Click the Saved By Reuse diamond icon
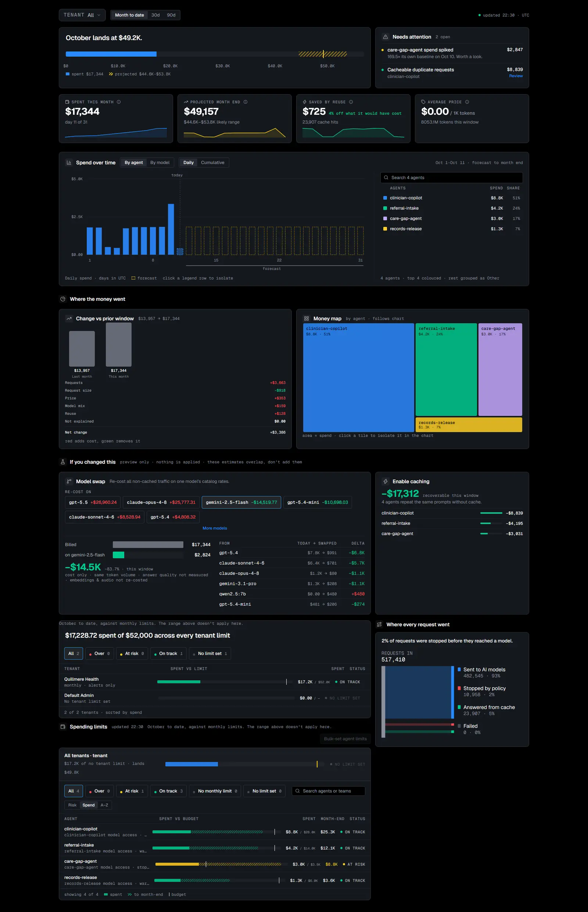Image resolution: width=588 pixels, height=912 pixels. click(304, 102)
